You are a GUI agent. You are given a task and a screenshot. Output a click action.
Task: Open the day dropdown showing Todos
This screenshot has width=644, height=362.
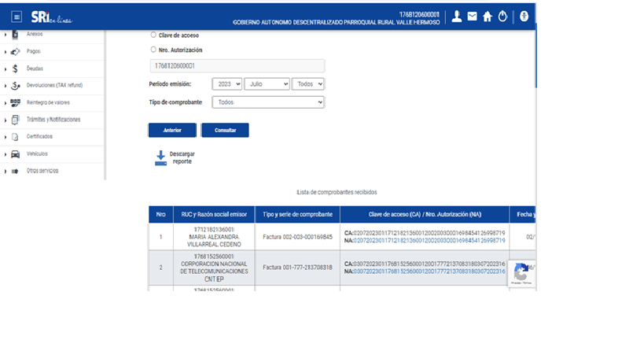307,83
